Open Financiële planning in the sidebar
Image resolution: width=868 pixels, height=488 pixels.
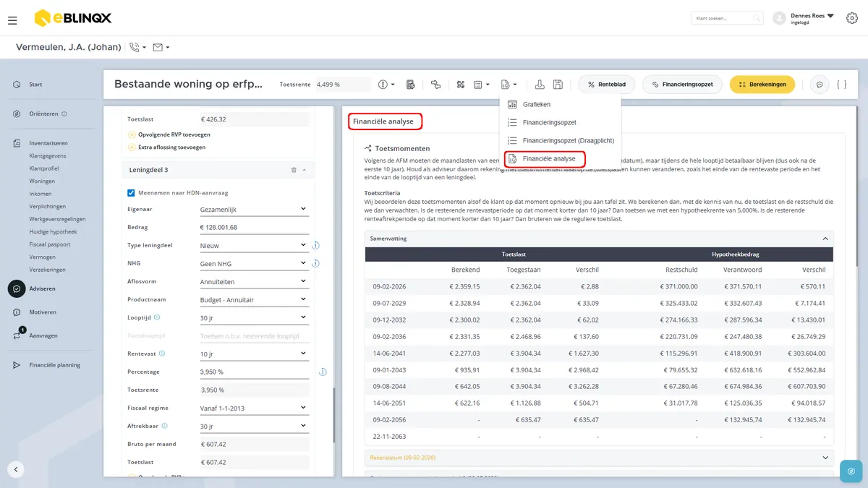pyautogui.click(x=54, y=365)
